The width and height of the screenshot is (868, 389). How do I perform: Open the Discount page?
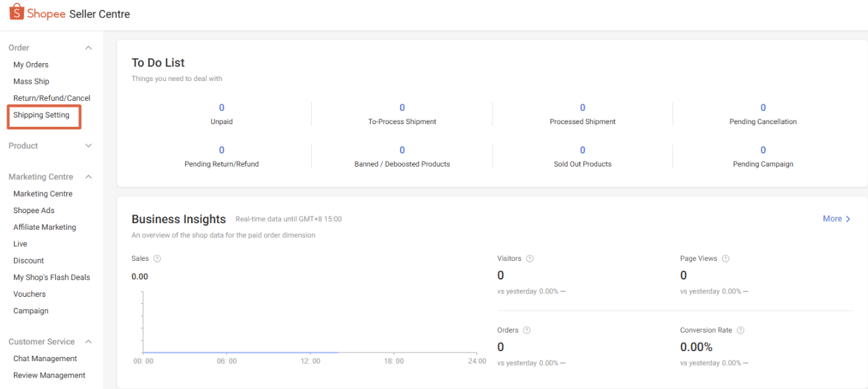coord(29,260)
